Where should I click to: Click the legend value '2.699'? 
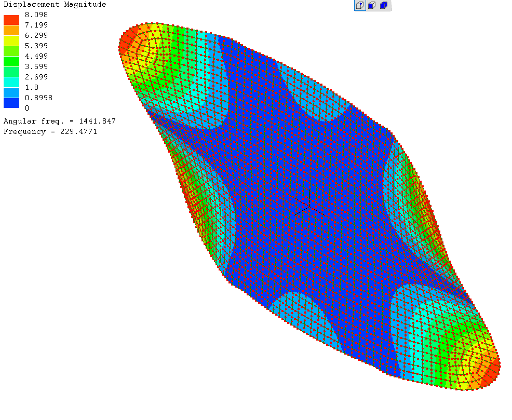[x=36, y=77]
